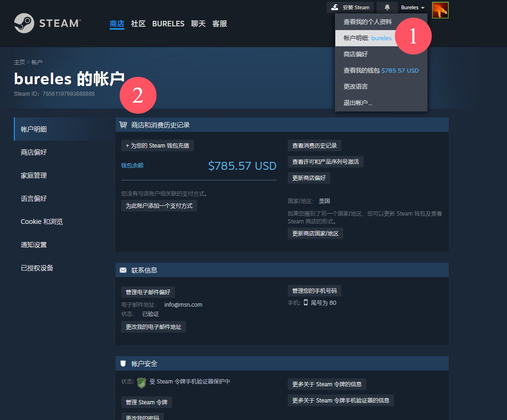Click the phone icon beside 尾号为 80
The image size is (507, 420).
(x=306, y=303)
